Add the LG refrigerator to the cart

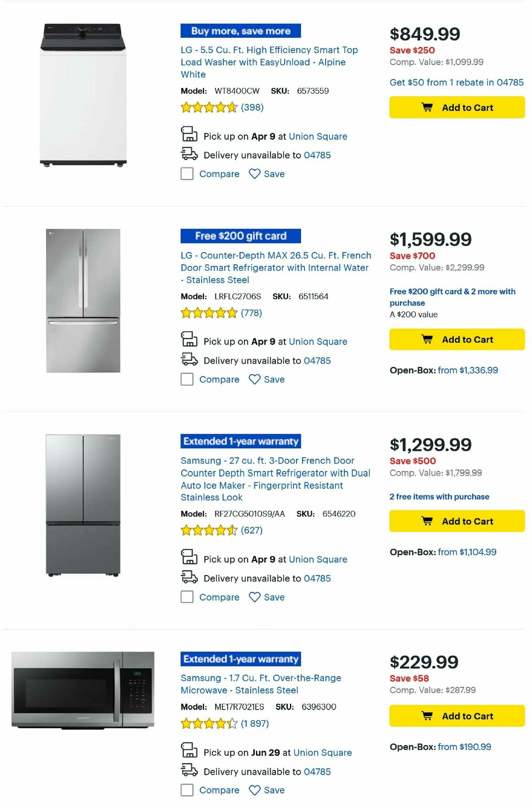[x=456, y=339]
